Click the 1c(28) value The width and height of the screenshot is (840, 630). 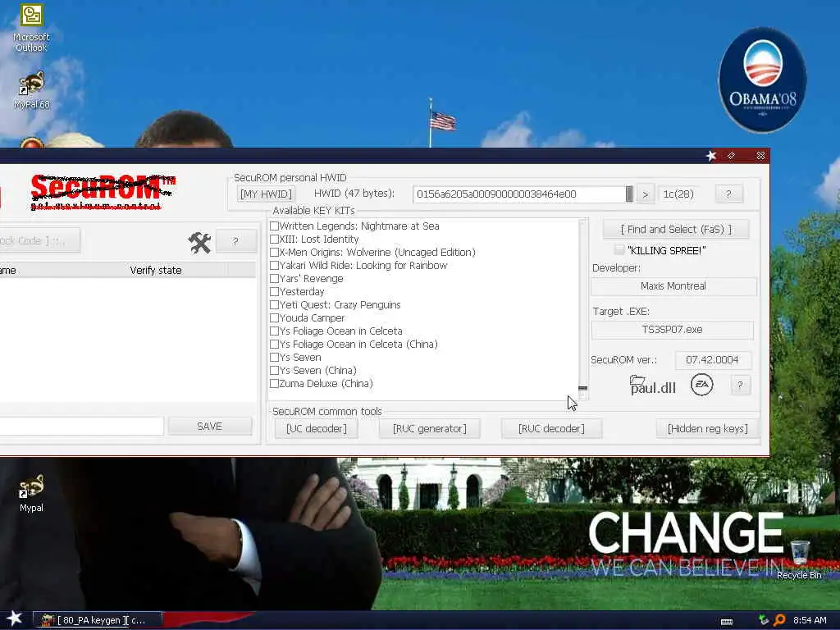(678, 194)
